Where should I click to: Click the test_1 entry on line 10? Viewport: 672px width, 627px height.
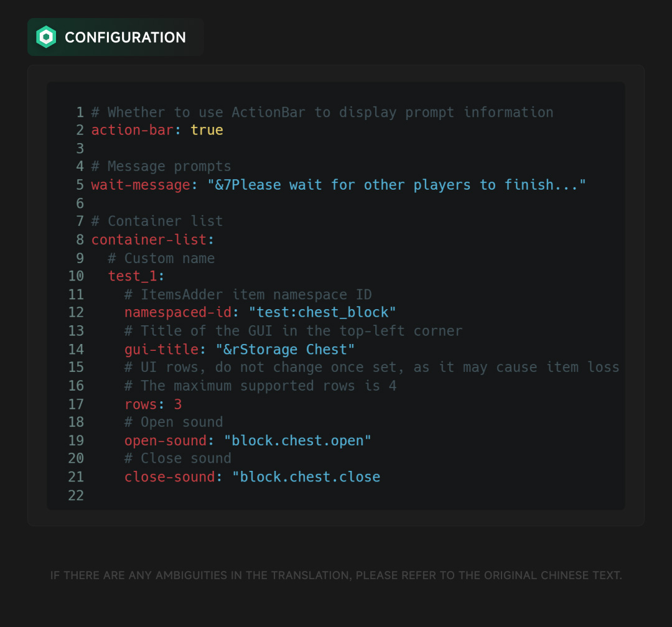pos(133,276)
